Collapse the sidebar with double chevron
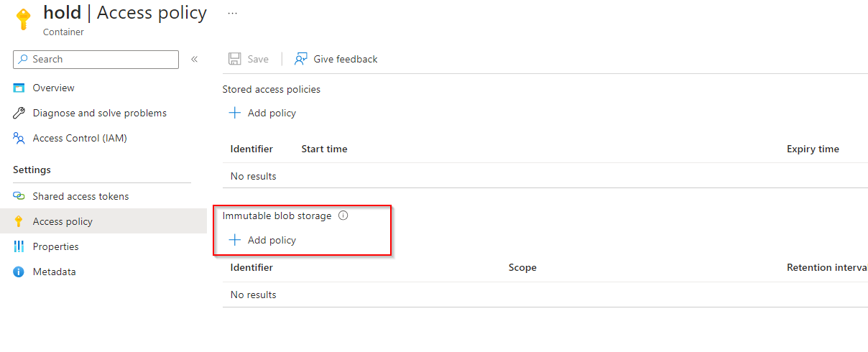Screen dimensions: 868x352 point(194,60)
